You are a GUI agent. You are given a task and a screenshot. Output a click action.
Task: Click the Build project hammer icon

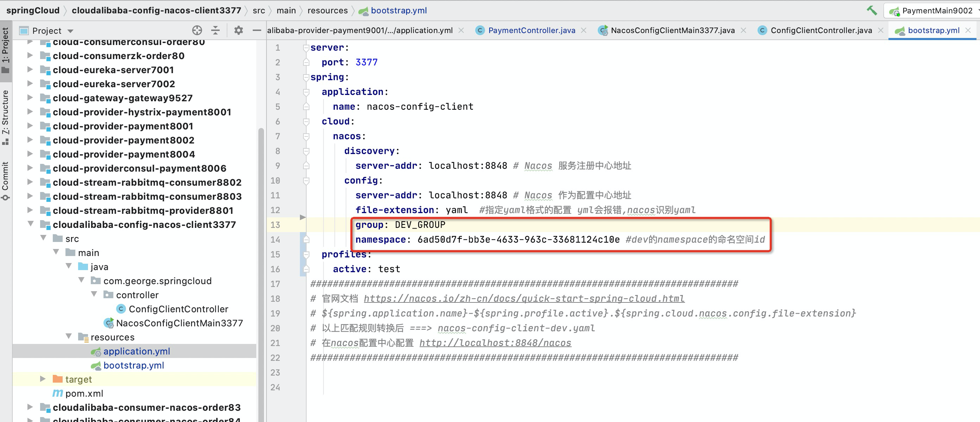coord(872,10)
